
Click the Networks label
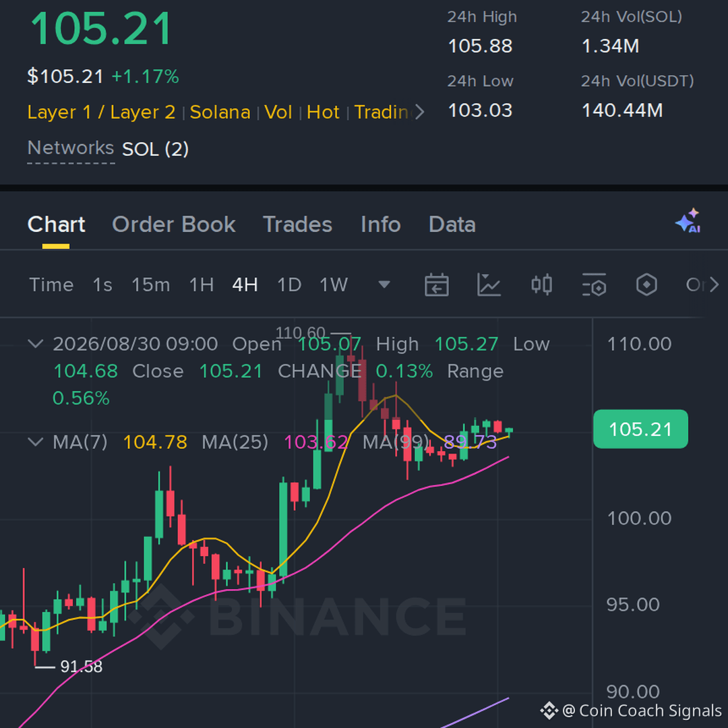[71, 148]
